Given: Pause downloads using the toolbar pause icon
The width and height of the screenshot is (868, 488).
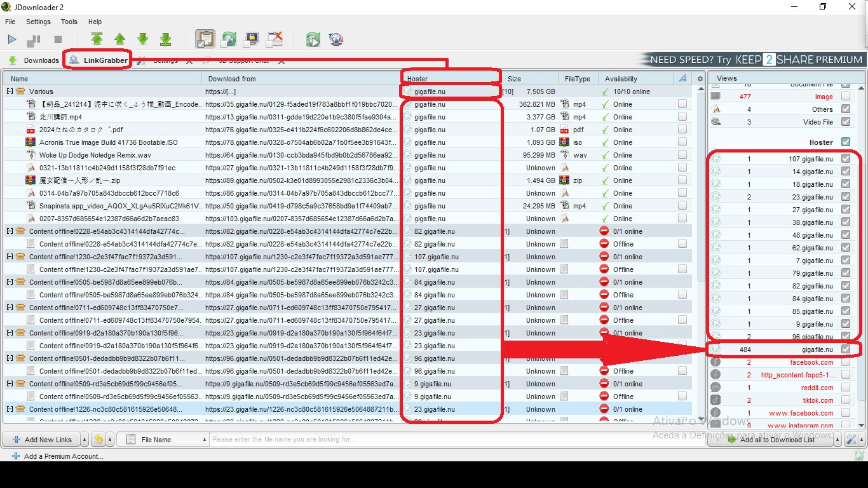Looking at the screenshot, I should [x=34, y=40].
